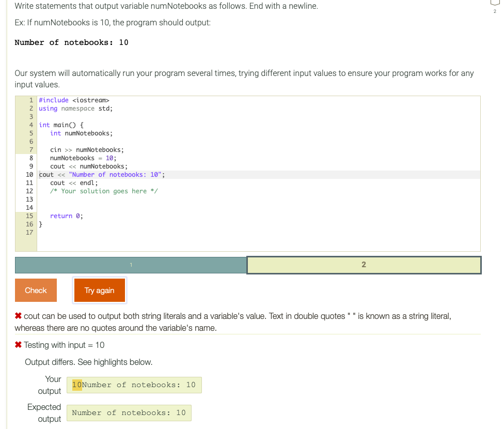Click the red X beside the cout feedback message
The image size is (504, 429).
coord(19,316)
